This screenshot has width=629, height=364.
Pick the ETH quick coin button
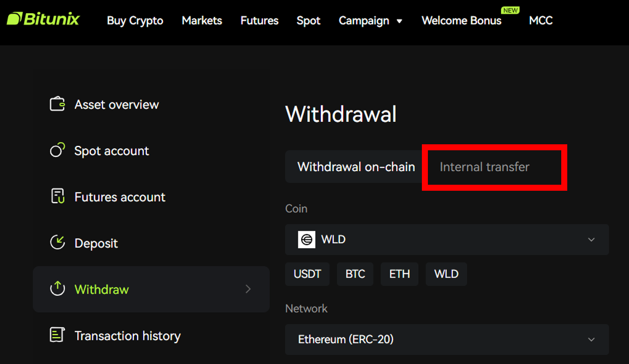click(399, 274)
